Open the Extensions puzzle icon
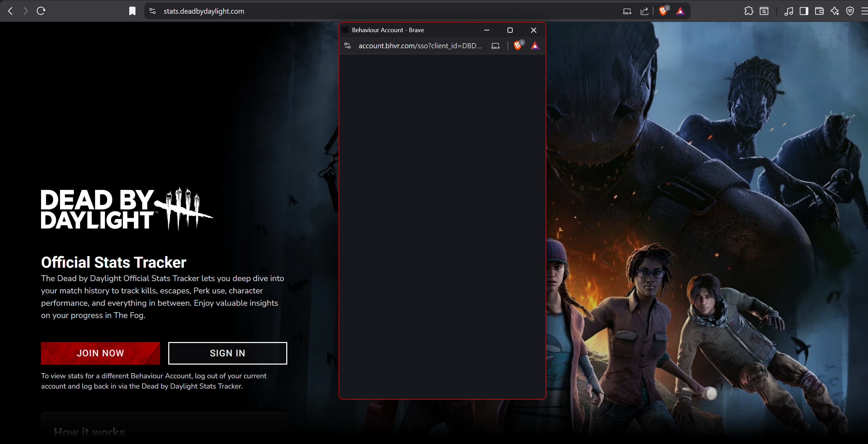 (x=749, y=11)
